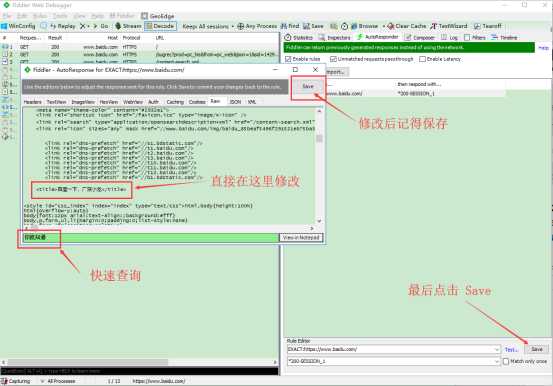Toggle Stream mode in toolbar
Viewport: 553px width, 386px height.
point(128,26)
